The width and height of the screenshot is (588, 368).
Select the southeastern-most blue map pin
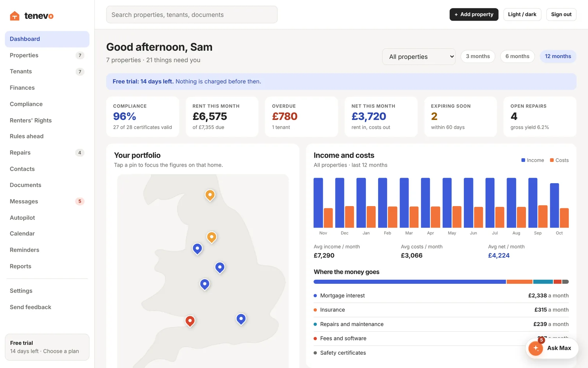coord(241,319)
